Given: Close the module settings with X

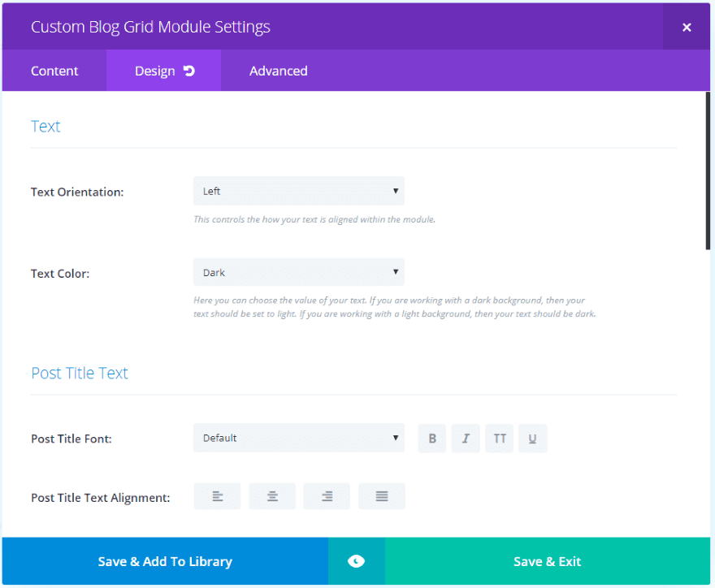Looking at the screenshot, I should pyautogui.click(x=687, y=27).
